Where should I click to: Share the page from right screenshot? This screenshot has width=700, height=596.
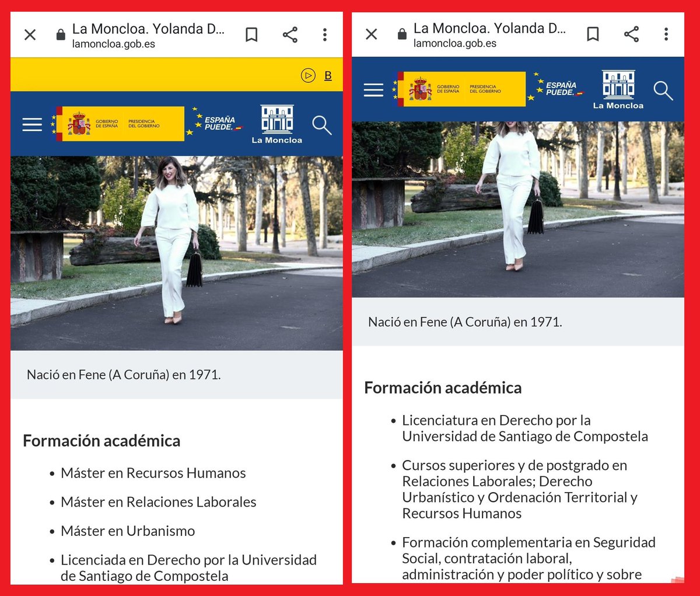pyautogui.click(x=631, y=34)
